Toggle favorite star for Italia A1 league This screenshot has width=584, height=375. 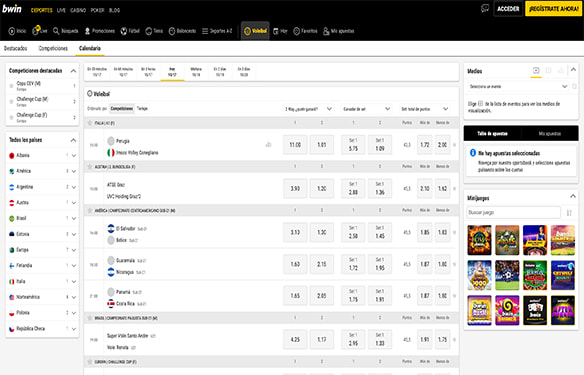click(x=89, y=123)
